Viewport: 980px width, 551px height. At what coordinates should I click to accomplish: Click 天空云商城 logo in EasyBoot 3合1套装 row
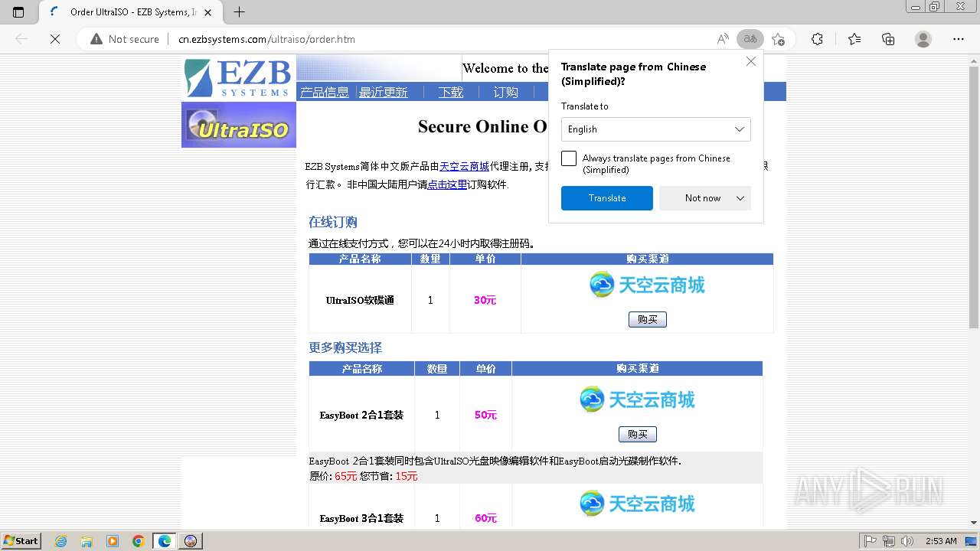tap(637, 504)
